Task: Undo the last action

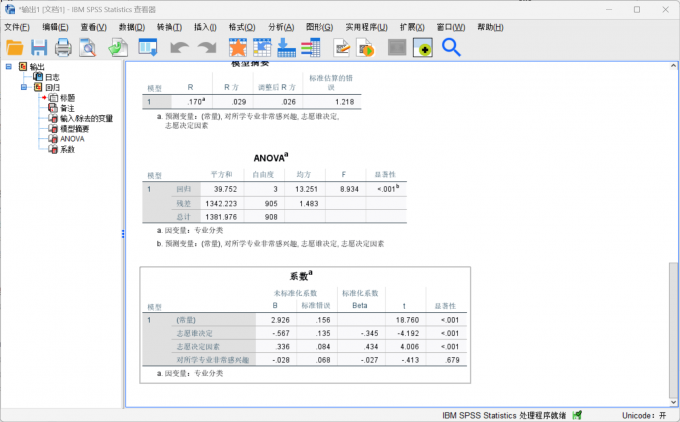Action: coord(179,47)
